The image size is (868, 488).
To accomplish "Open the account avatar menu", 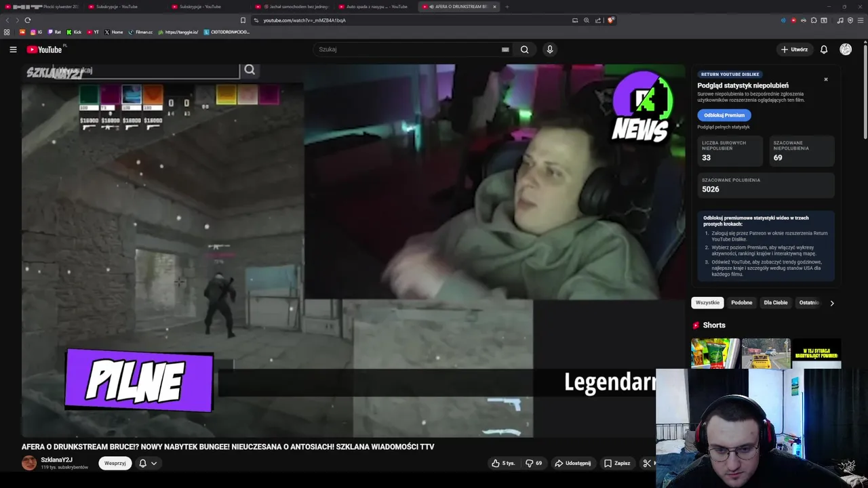I will pos(846,49).
